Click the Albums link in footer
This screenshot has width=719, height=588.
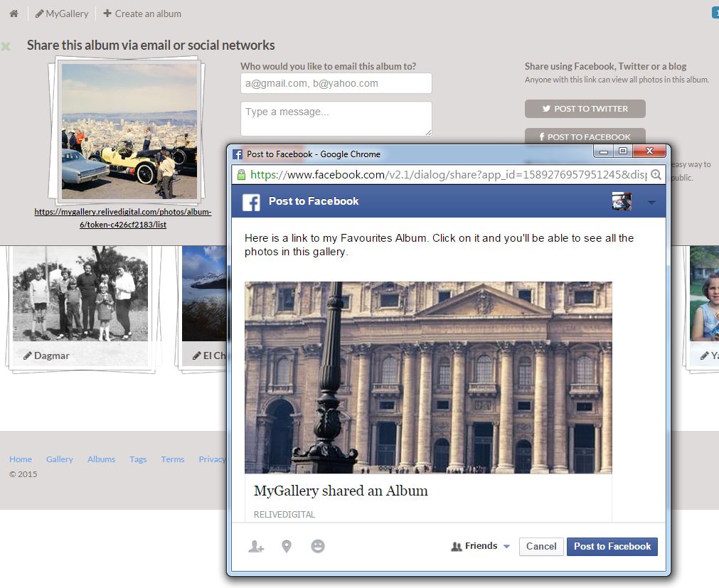101,459
